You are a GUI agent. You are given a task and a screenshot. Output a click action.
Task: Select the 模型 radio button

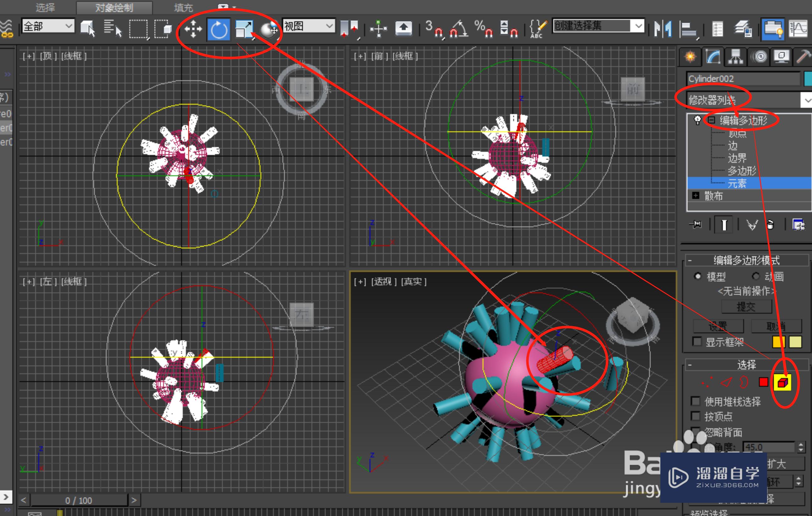tap(697, 277)
